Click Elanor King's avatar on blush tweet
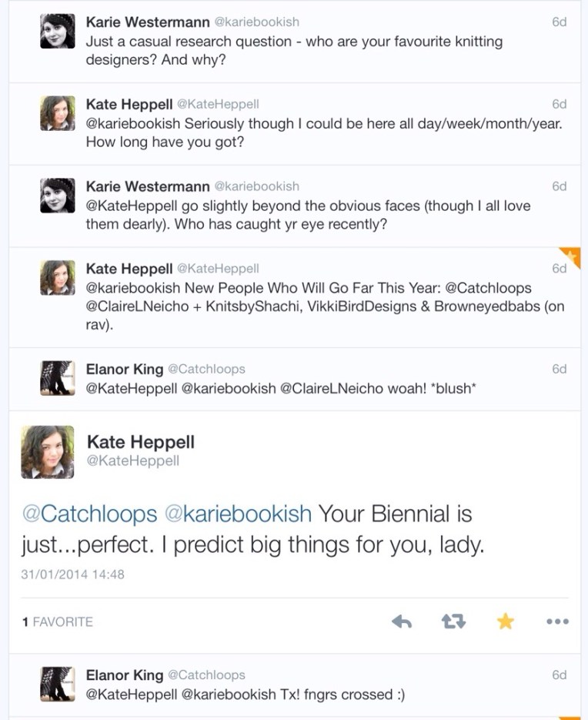This screenshot has width=588, height=720. [58, 377]
